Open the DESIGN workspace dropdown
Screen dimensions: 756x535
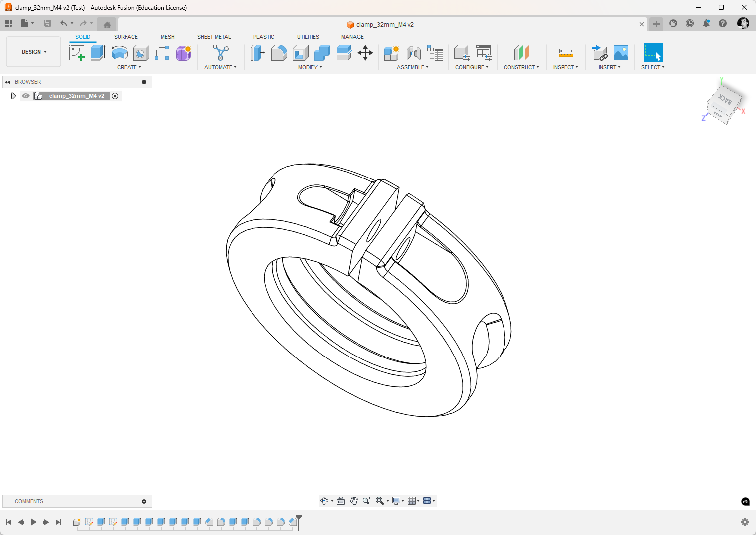pyautogui.click(x=34, y=52)
